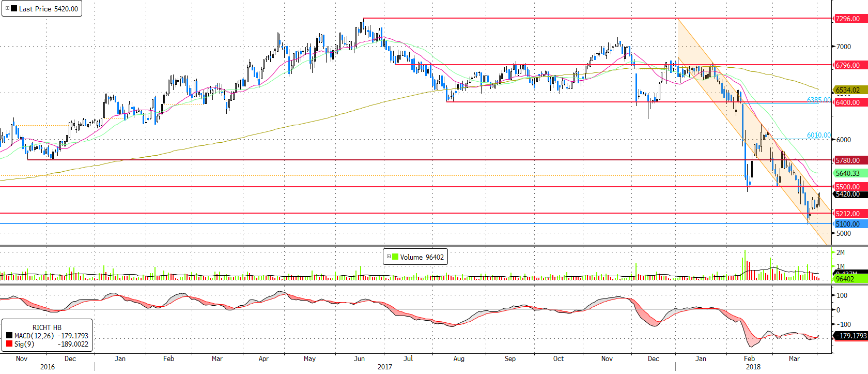Click the Jul time axis label
The height and width of the screenshot is (374, 868).
pos(408,358)
